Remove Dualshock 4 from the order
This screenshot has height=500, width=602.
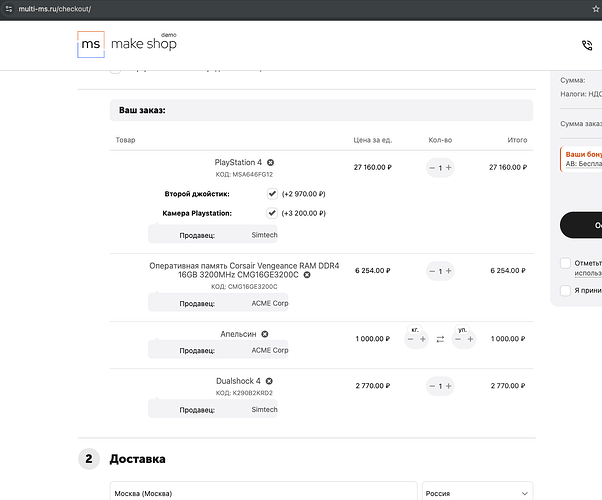269,381
